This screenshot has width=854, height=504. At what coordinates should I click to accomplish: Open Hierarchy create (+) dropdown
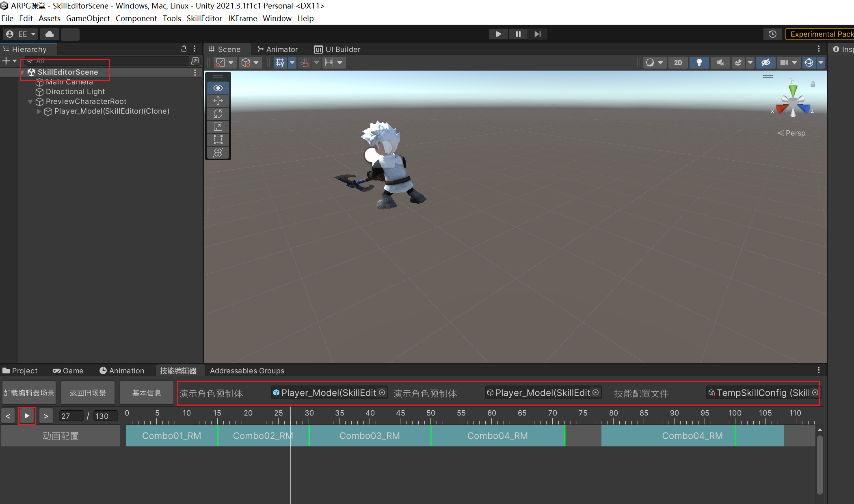[10, 61]
